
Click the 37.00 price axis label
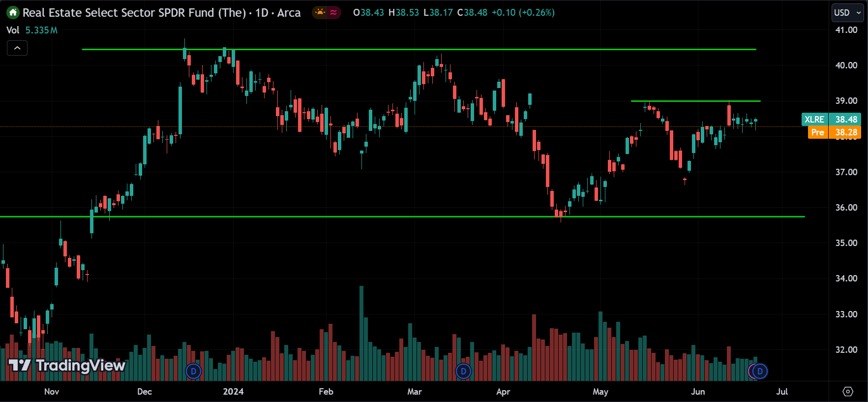point(846,172)
